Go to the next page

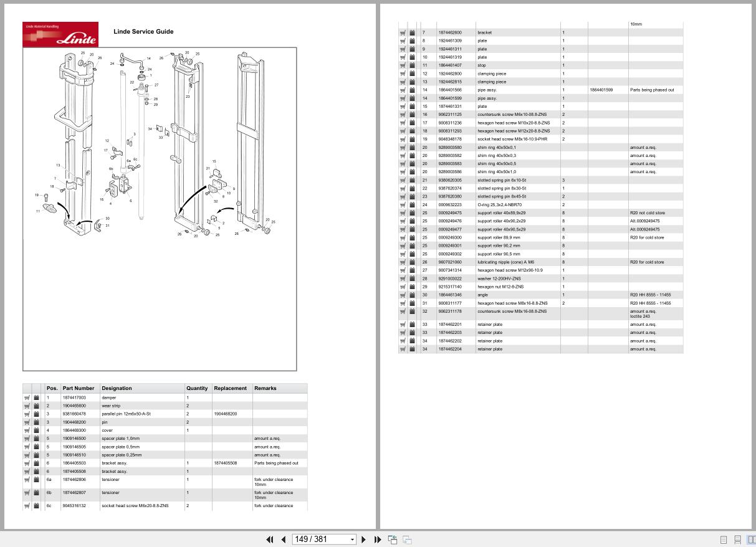tap(363, 540)
